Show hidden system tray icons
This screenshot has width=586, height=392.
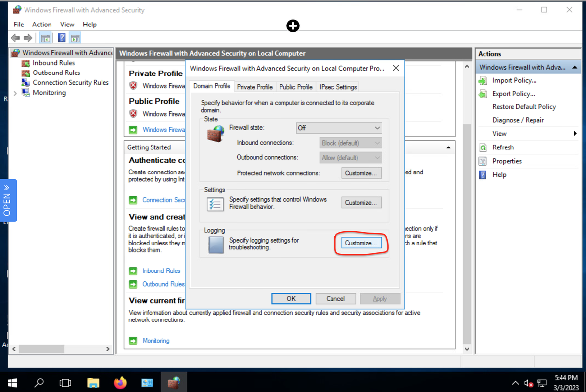[515, 383]
